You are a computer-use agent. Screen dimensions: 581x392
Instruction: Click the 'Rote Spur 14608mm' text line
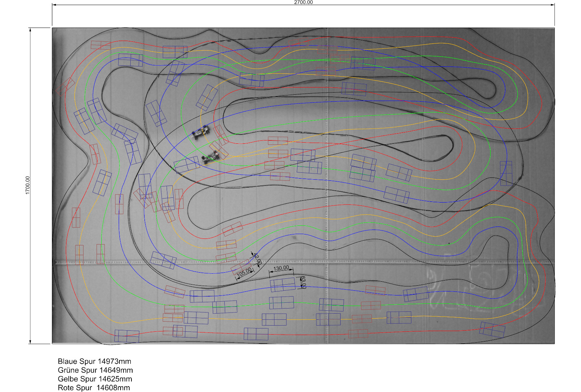(x=94, y=388)
